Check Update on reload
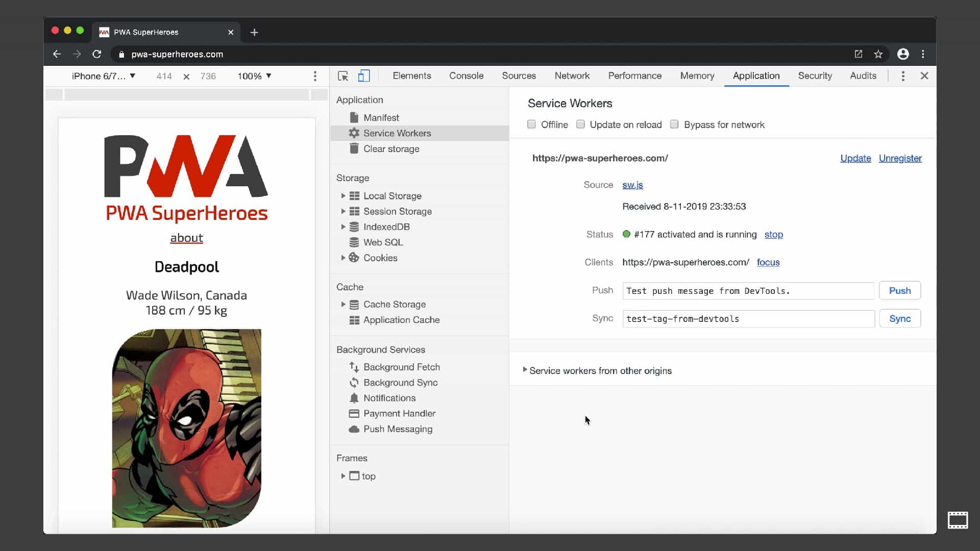Viewport: 980px width, 551px height. [x=580, y=124]
